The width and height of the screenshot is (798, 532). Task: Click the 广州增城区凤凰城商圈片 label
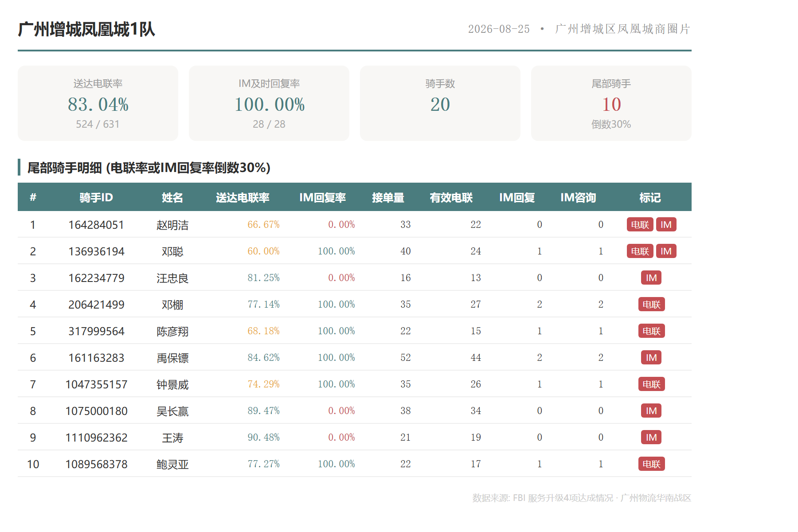(x=623, y=29)
